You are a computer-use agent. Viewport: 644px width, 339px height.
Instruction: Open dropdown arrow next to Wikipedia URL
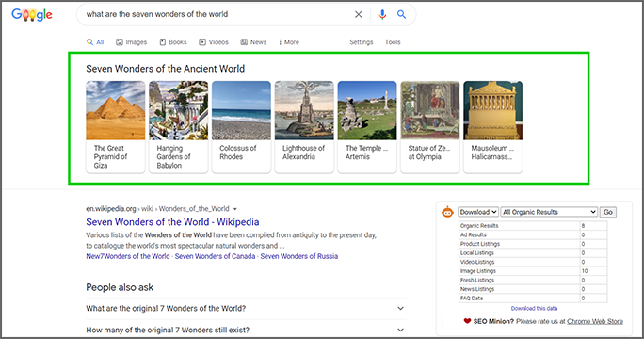point(235,209)
